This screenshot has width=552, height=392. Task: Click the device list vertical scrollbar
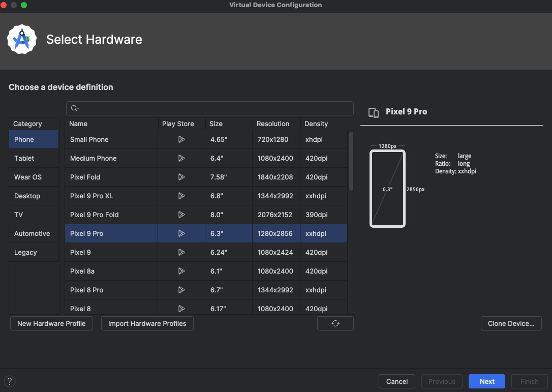(351, 161)
